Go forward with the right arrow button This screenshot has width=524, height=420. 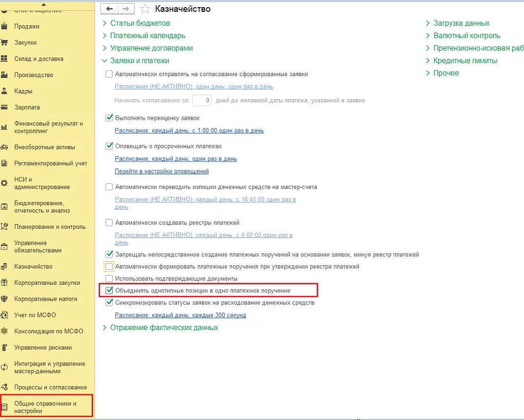(126, 9)
